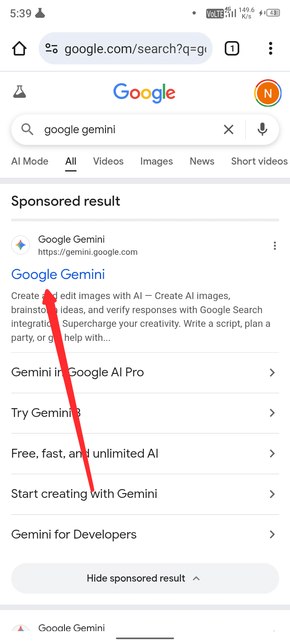290x644 pixels.
Task: Expand the Gemini for Developers chevron
Action: click(272, 535)
